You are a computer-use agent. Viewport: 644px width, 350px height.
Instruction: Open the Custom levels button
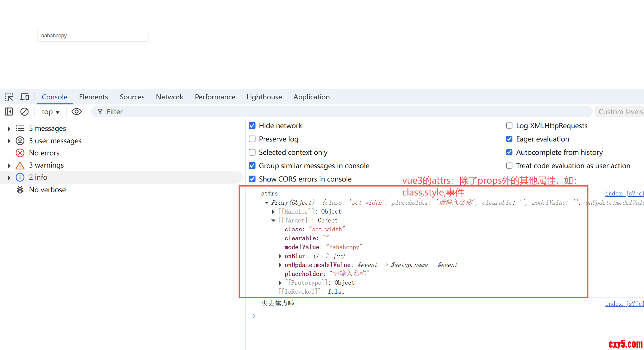pos(620,112)
